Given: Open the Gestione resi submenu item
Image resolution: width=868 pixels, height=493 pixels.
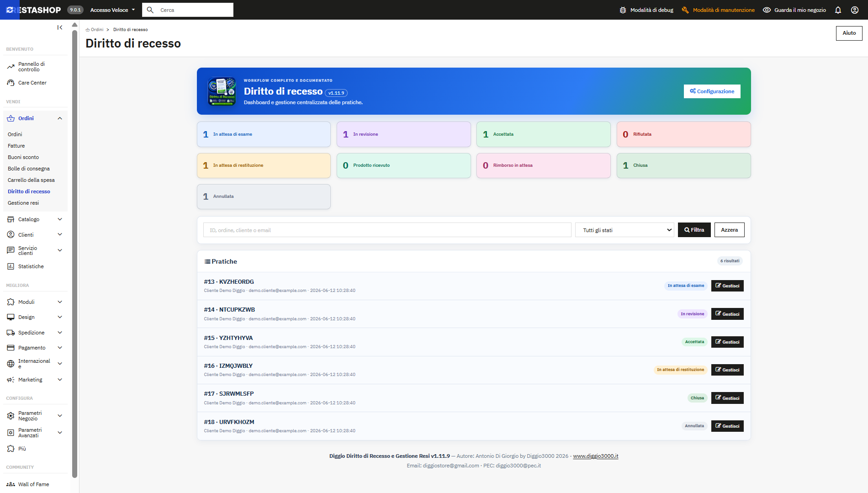Looking at the screenshot, I should click(x=23, y=203).
